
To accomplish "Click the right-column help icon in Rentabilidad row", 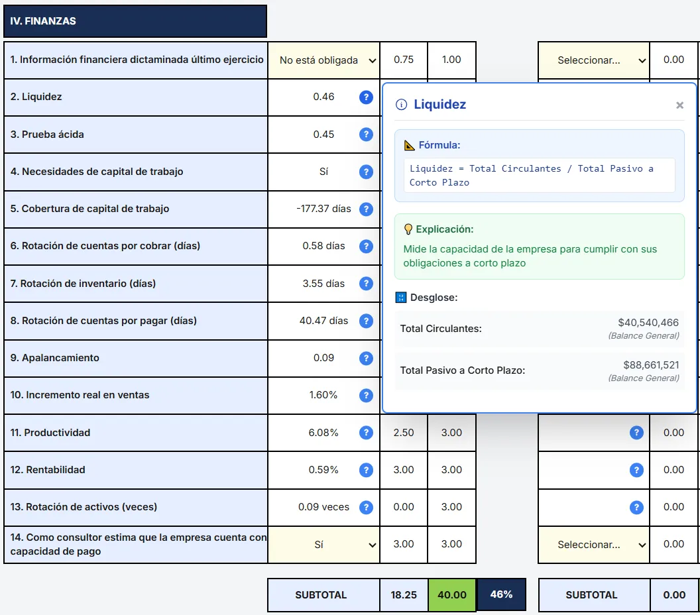I will tap(636, 470).
